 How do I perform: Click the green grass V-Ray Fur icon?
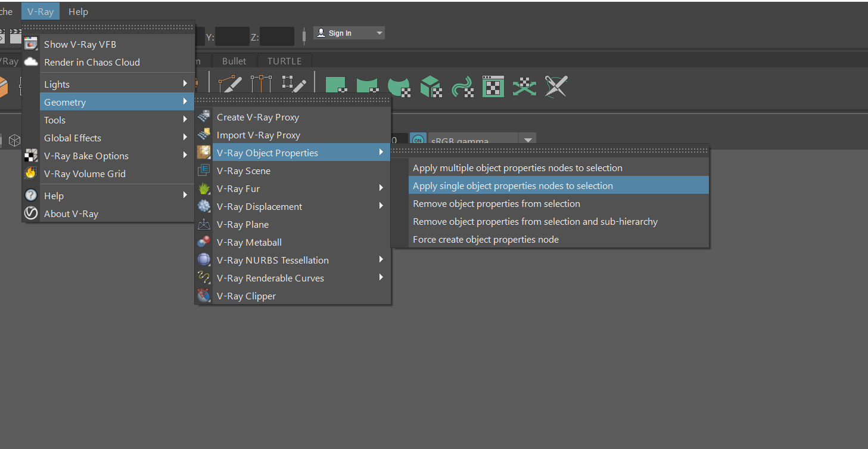click(204, 188)
